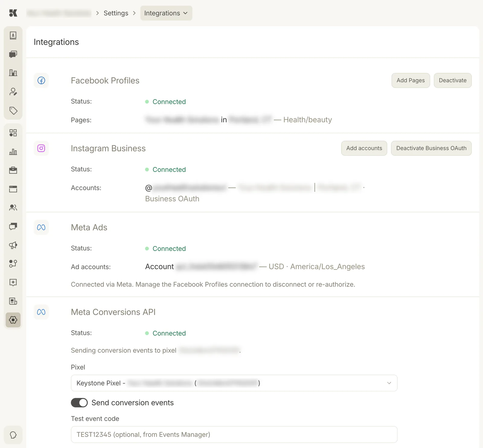The width and height of the screenshot is (483, 448).
Task: Click the 'Accounts:' label under Instagram
Action: (86, 188)
